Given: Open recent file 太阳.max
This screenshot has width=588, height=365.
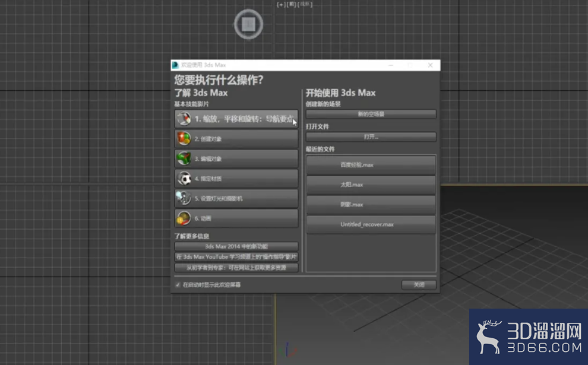Looking at the screenshot, I should 371,185.
